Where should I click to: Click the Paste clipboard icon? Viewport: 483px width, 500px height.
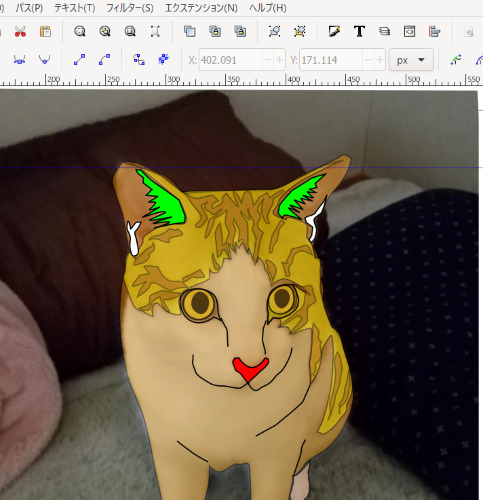(x=45, y=32)
